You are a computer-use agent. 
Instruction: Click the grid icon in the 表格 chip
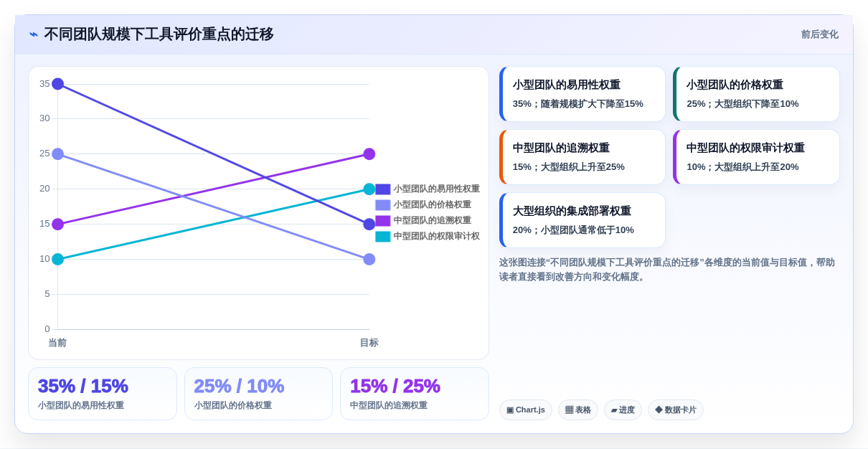569,410
